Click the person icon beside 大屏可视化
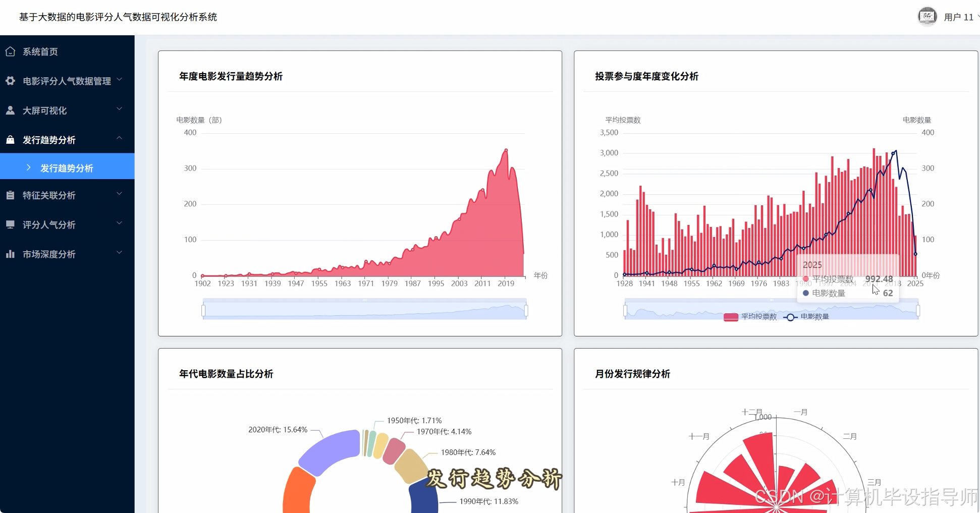Viewport: 980px width, 513px height. point(10,110)
